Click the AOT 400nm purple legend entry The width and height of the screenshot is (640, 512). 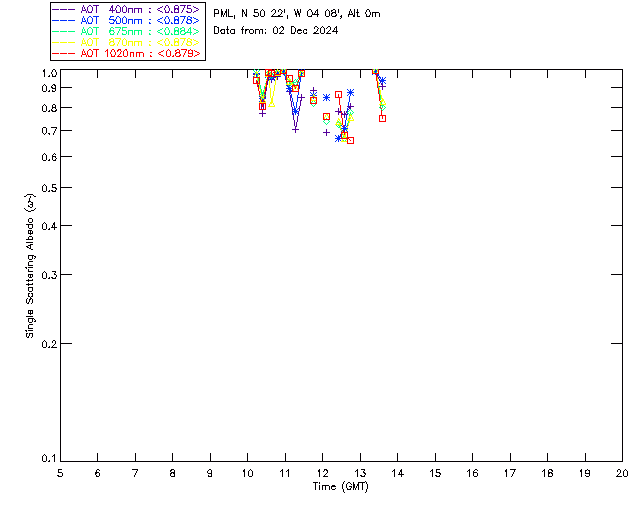coord(127,10)
